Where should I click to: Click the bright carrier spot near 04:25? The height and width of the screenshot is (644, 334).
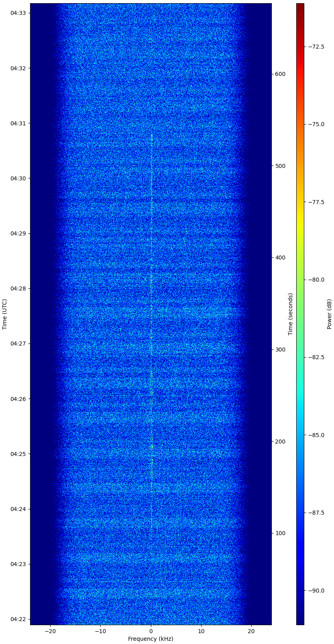pyautogui.click(x=151, y=446)
